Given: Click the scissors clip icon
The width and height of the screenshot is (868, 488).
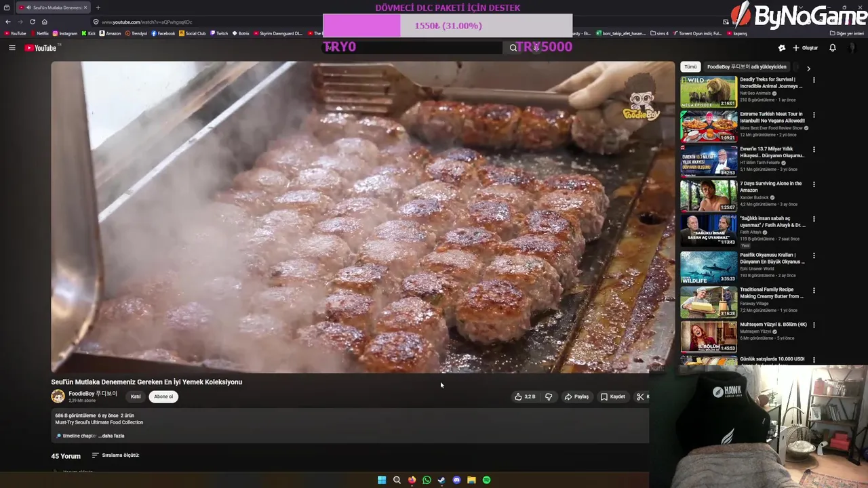Looking at the screenshot, I should point(640,396).
